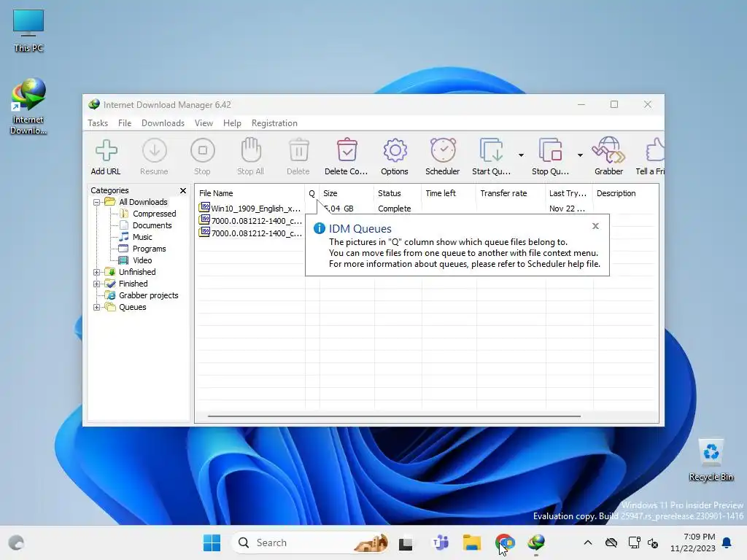This screenshot has height=560, width=747.
Task: Select the first 7000.0.081212-1400_c... file
Action: (x=250, y=221)
